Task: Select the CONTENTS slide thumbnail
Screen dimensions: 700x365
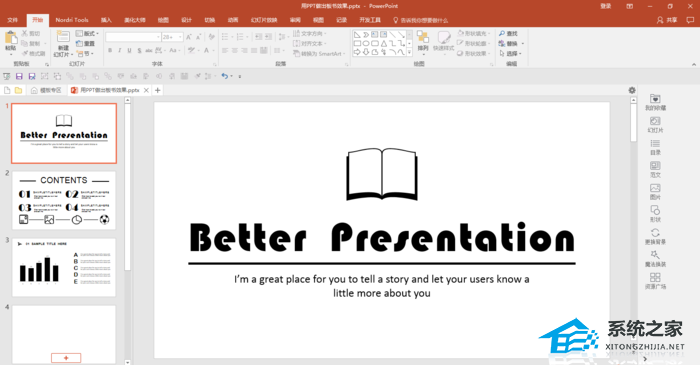Action: [x=64, y=200]
